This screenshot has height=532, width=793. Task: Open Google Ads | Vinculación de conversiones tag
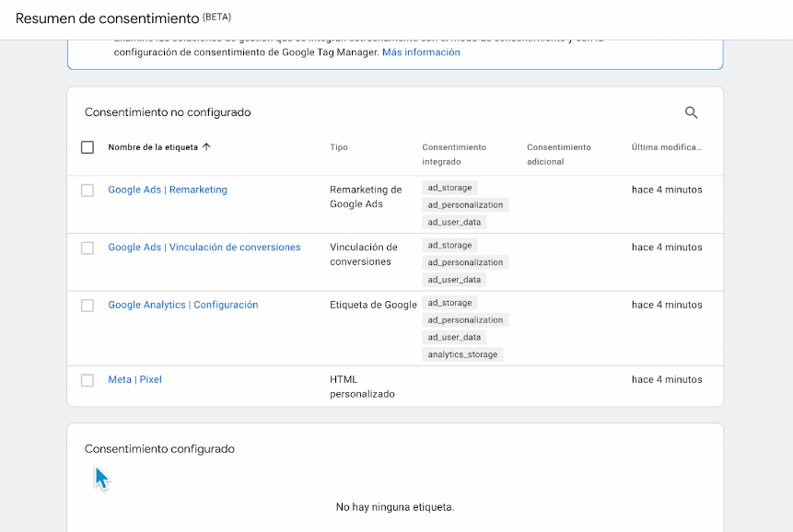(204, 247)
